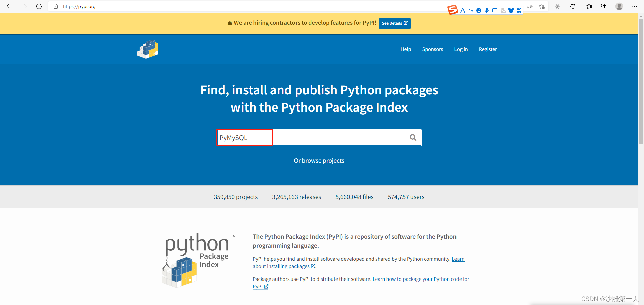The height and width of the screenshot is (305, 644).
Task: Click Register
Action: click(x=488, y=49)
